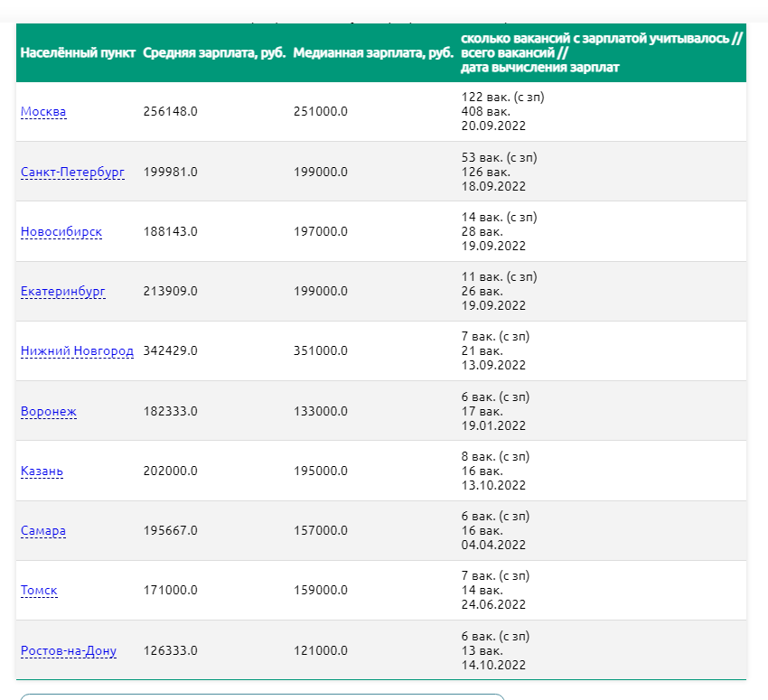768x700 pixels.
Task: Open the Екатеринбург city link
Action: click(62, 291)
